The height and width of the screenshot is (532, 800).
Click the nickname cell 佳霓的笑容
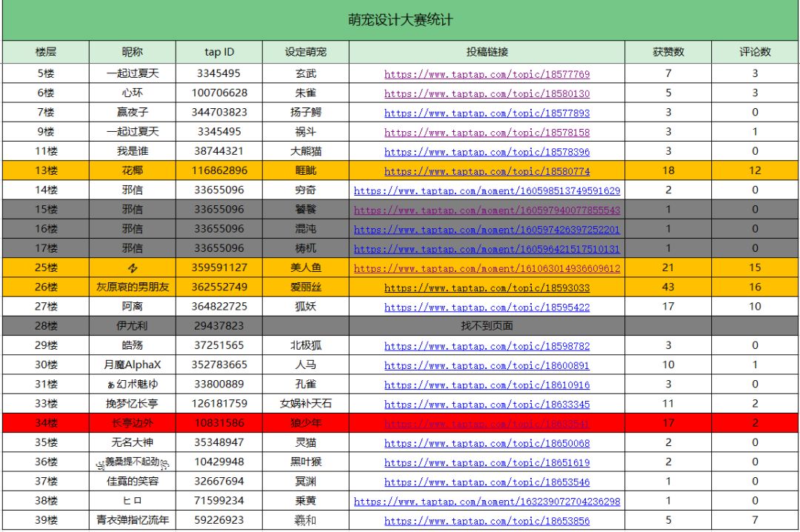[133, 481]
